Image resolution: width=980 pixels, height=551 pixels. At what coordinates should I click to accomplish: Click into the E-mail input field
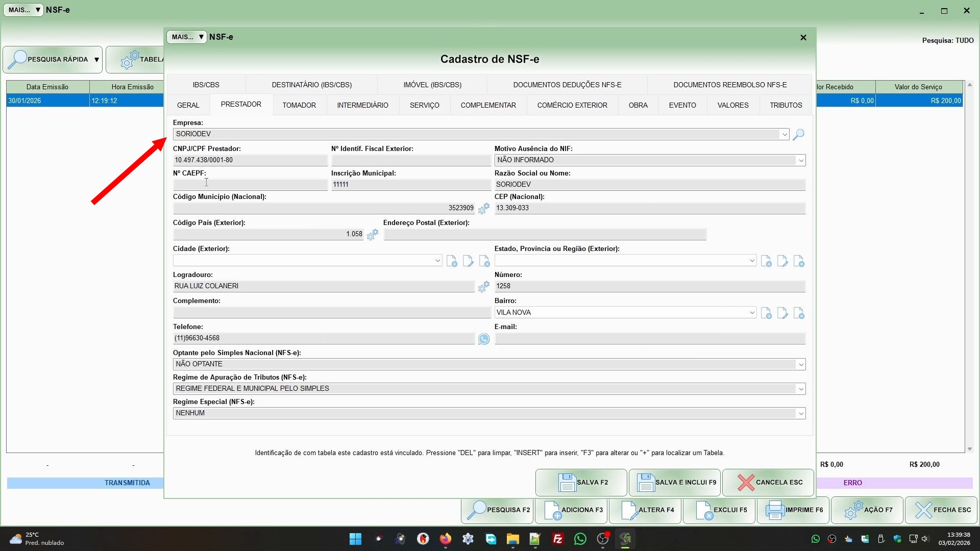(649, 338)
